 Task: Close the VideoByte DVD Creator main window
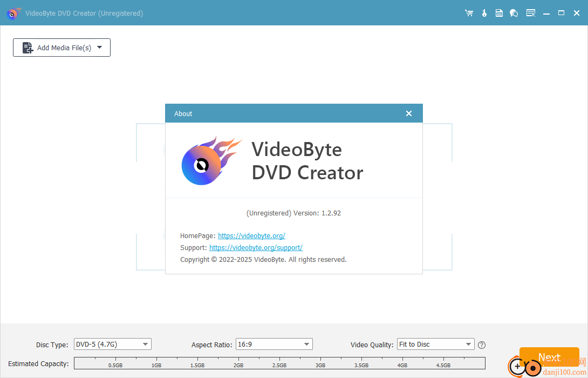click(577, 13)
